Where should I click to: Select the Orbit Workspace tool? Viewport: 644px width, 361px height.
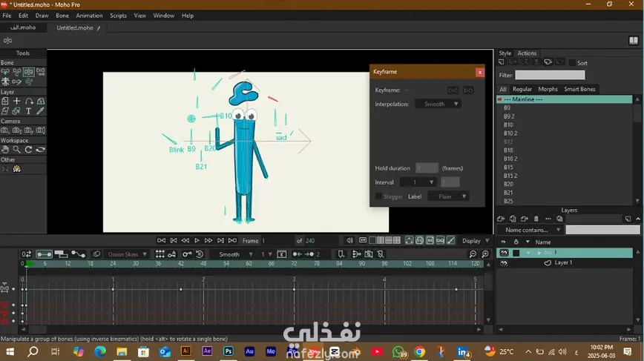(x=40, y=150)
